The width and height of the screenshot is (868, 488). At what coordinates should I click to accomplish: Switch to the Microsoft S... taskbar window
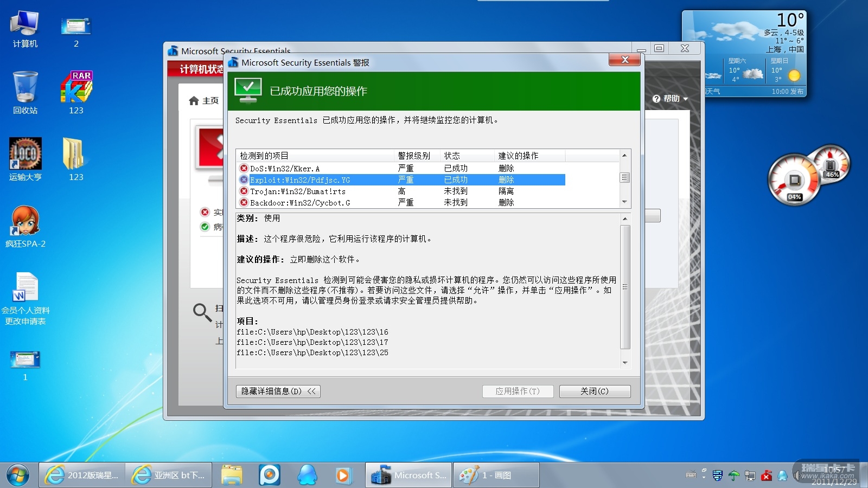[x=409, y=475]
